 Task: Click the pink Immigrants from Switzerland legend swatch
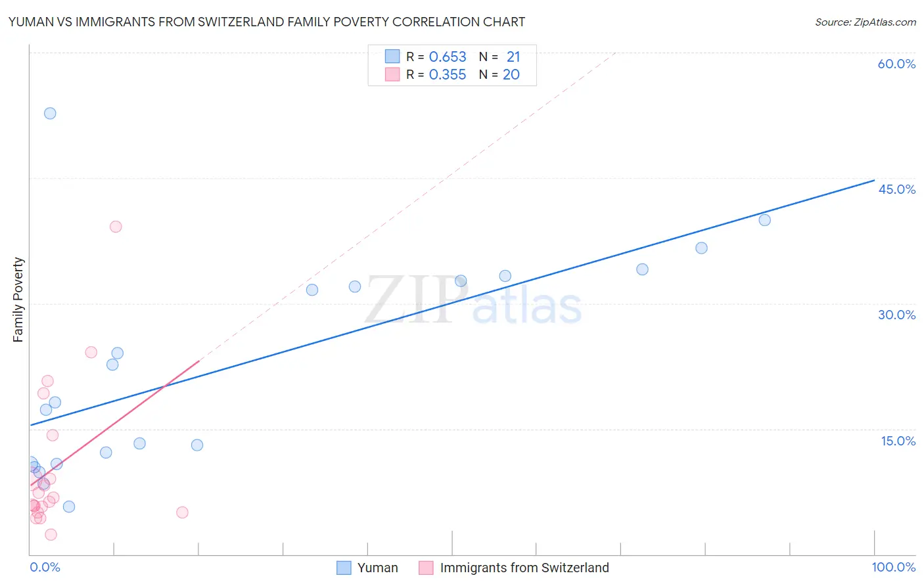426,568
